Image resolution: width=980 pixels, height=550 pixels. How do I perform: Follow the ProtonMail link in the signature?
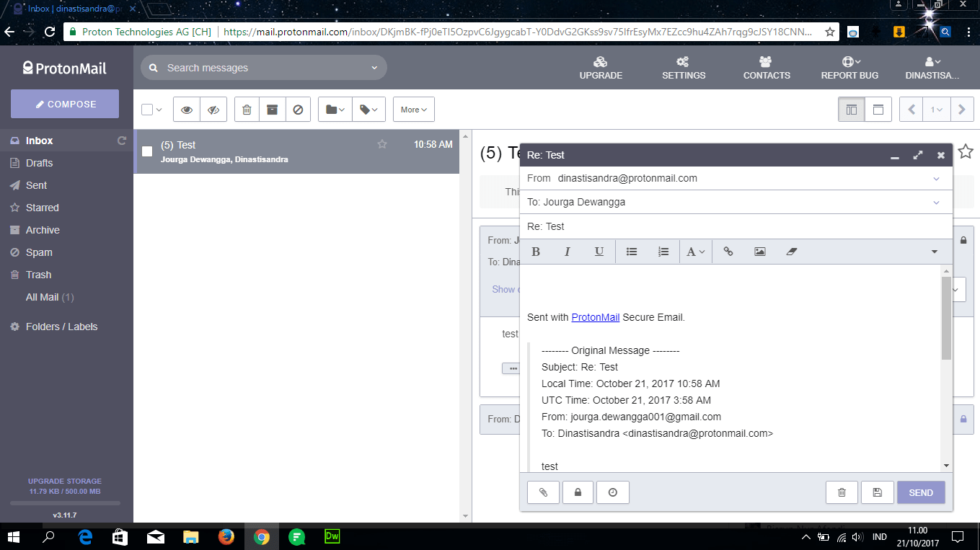click(x=596, y=317)
